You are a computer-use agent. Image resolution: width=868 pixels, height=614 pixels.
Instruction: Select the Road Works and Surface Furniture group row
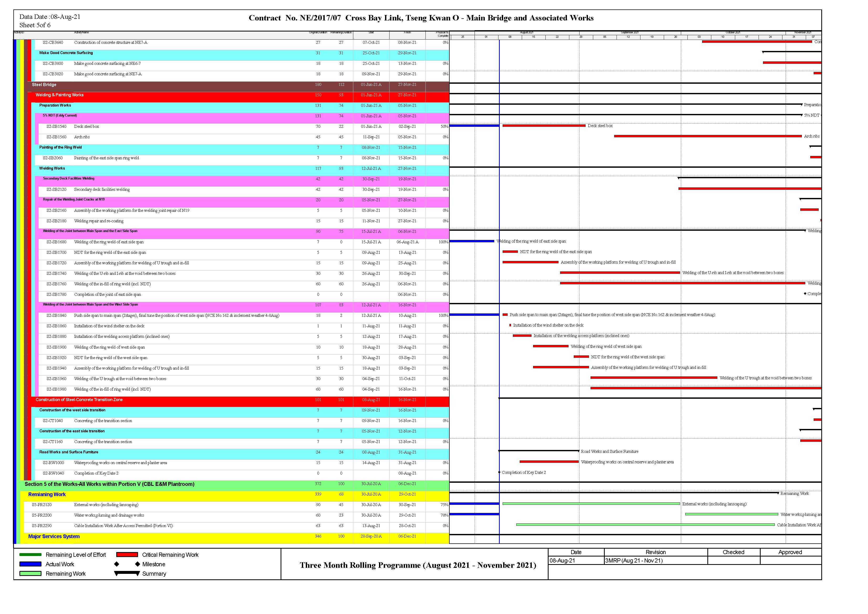(242, 454)
